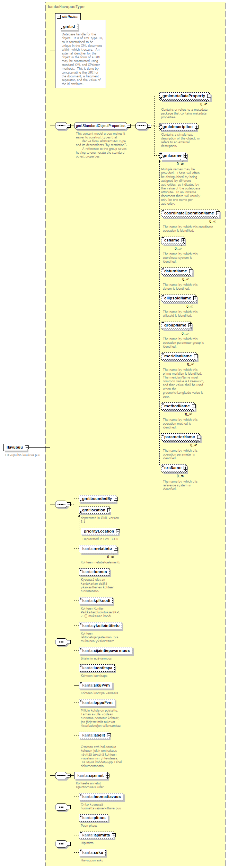229x868 pixels.
Task: Collapse the sequence after gml:StandardObjectProperties
Action: 149,126
